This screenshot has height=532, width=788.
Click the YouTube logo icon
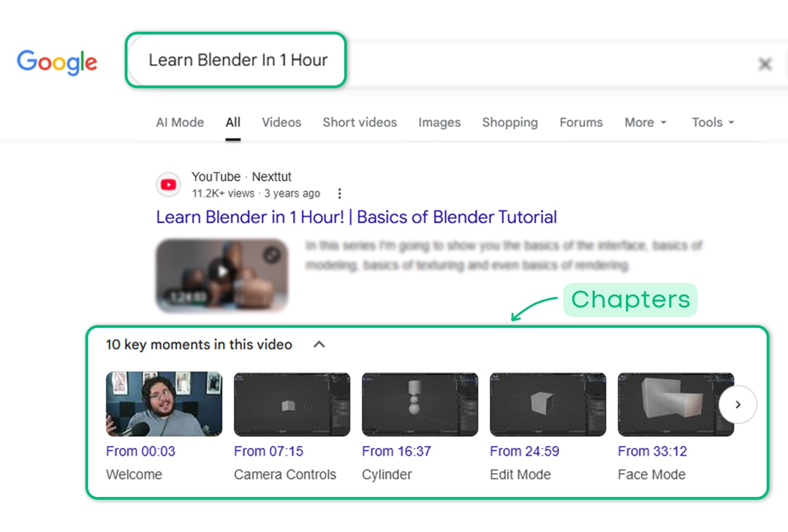tap(168, 185)
